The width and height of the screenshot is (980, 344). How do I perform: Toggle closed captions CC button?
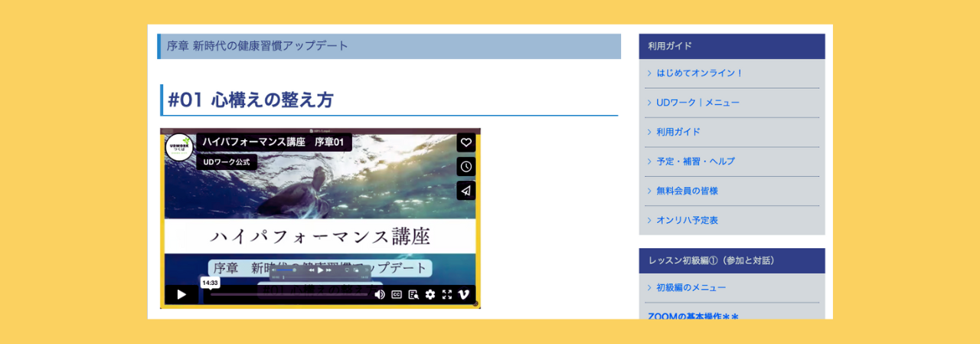coord(397,294)
